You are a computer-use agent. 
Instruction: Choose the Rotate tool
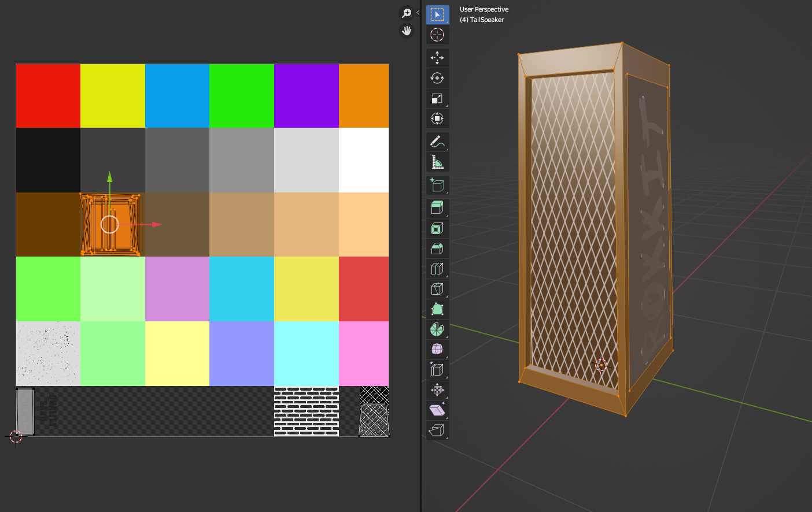[x=437, y=78]
